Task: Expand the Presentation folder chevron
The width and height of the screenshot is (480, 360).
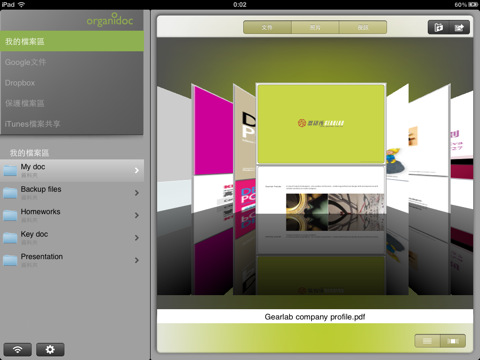Action: click(x=137, y=260)
